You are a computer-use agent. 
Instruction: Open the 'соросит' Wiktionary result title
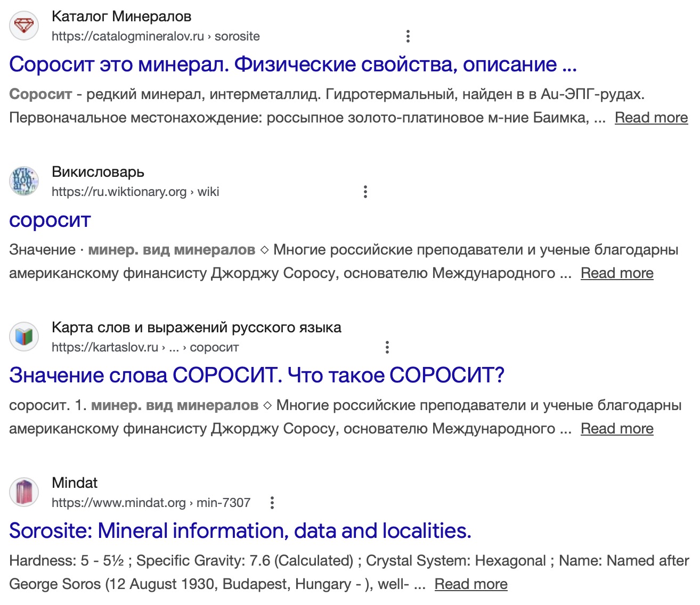pos(50,220)
